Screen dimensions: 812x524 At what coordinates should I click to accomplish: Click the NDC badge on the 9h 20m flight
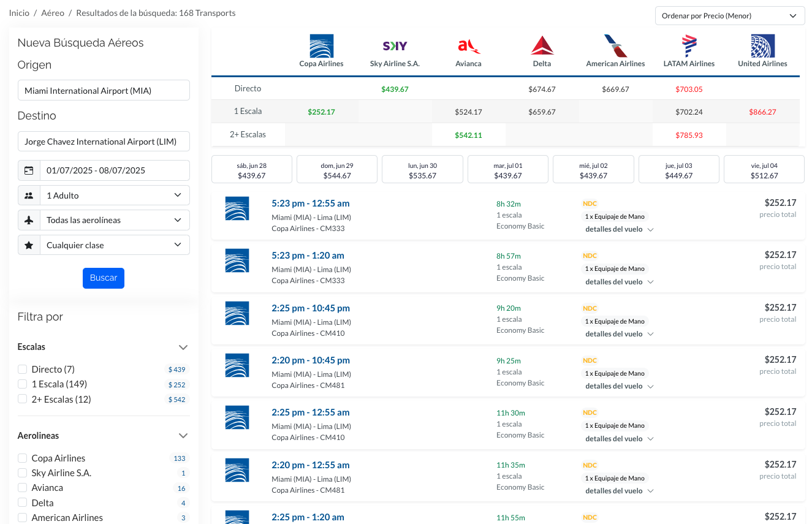tap(590, 308)
